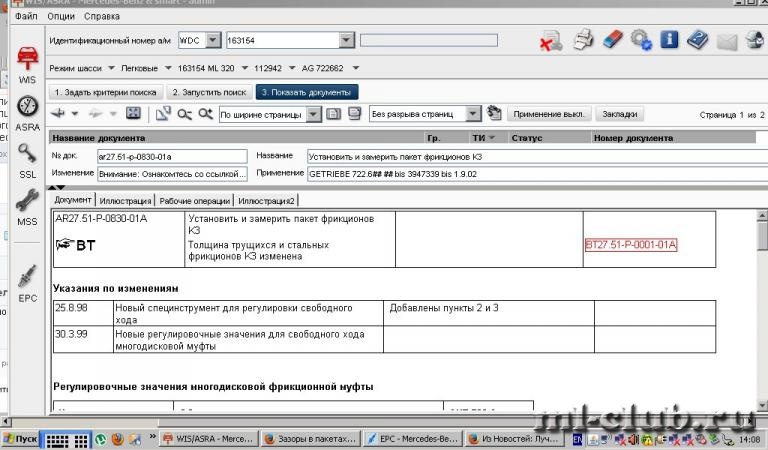
Task: Switch to the Иллюстрация2 tab
Action: coord(266,200)
